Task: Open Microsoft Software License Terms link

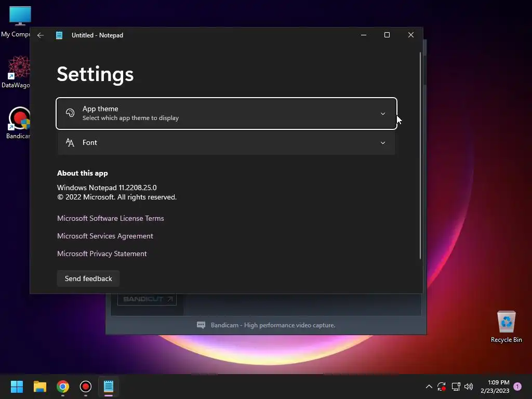Action: [111, 218]
